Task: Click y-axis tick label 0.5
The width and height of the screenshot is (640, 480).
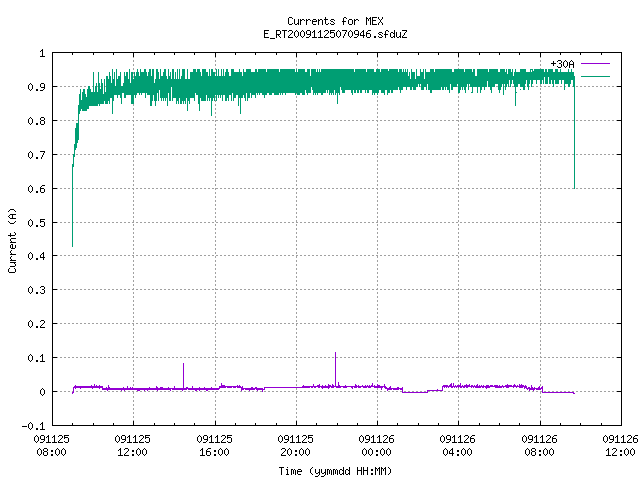Action: click(x=36, y=223)
